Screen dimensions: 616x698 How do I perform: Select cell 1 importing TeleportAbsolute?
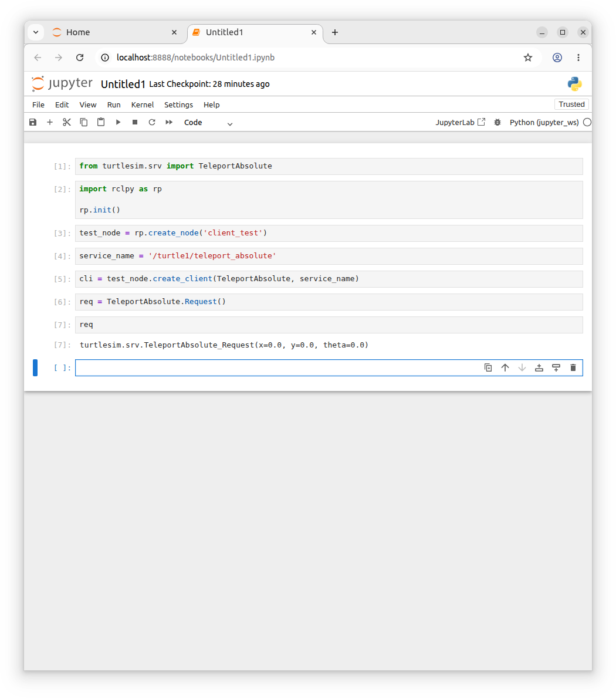(x=329, y=166)
